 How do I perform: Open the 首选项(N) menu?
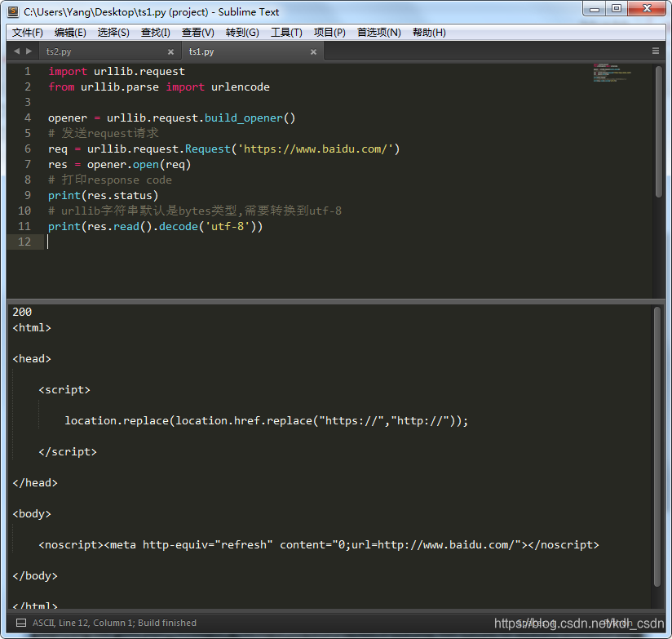click(379, 33)
